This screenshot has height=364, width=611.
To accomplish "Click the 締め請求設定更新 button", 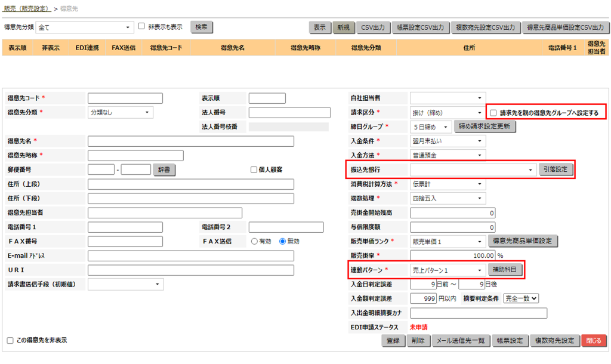I will tap(485, 127).
